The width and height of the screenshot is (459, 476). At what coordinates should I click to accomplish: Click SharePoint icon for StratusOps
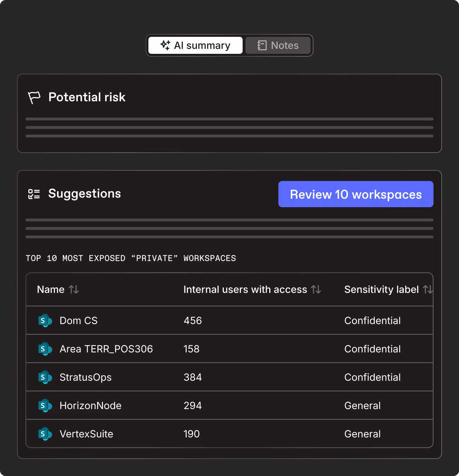tap(45, 377)
